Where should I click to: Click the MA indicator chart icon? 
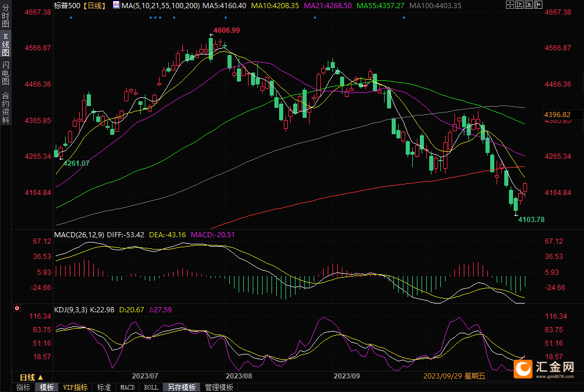click(x=116, y=5)
